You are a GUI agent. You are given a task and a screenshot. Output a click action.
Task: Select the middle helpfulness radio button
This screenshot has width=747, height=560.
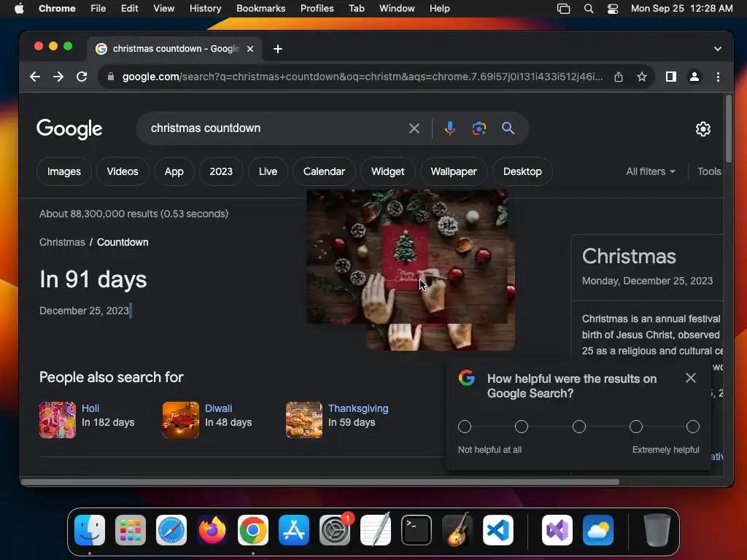click(578, 427)
